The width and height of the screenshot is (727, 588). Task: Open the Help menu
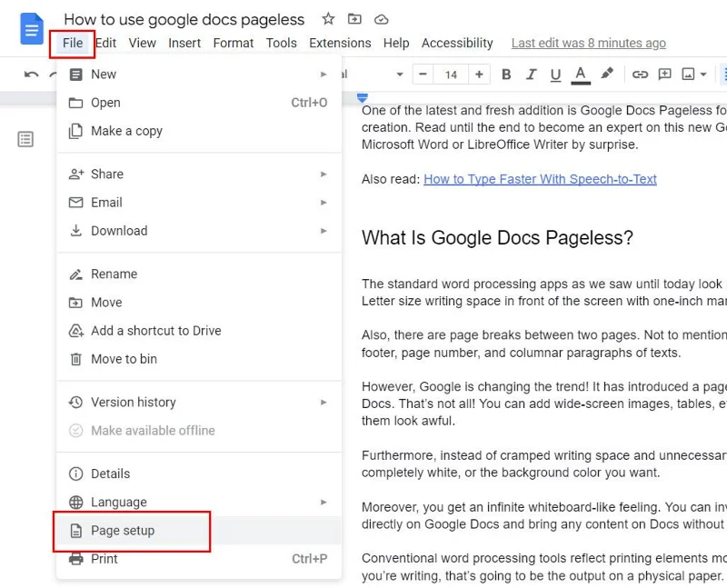(396, 43)
